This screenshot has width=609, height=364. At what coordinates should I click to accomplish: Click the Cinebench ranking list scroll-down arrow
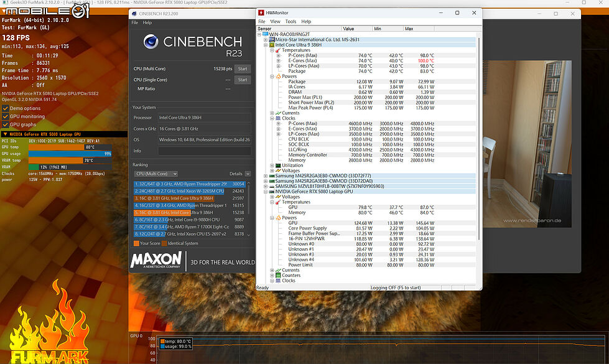tap(249, 235)
